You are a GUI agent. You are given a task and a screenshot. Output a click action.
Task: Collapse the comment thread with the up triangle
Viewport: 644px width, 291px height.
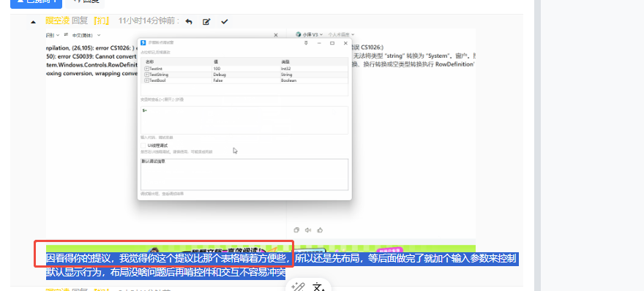(x=33, y=22)
